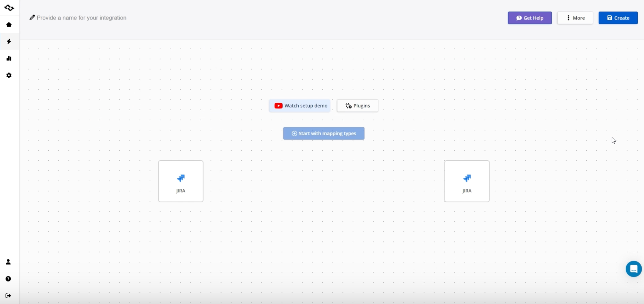Screen dimensions: 644x304
Task: Click the integration name input field
Action: [82, 18]
